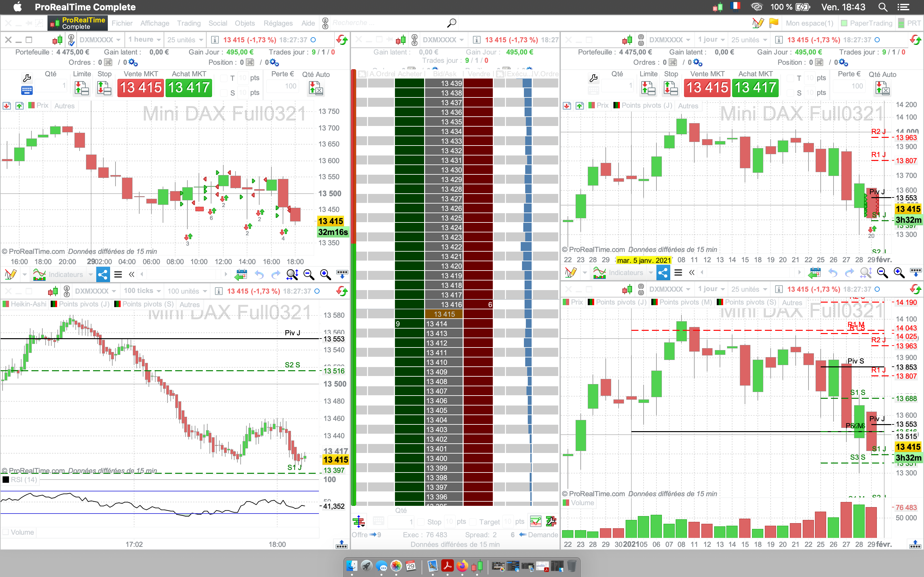Screen dimensions: 924x577
Task: Click order book settings wrench icon
Action: [551, 521]
